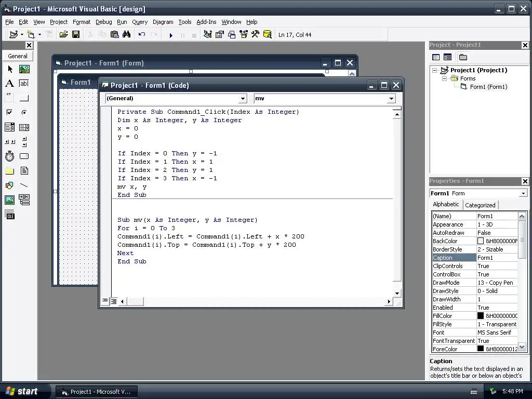Collapse the Forms folder node
Image resolution: width=532 pixels, height=399 pixels.
point(445,79)
